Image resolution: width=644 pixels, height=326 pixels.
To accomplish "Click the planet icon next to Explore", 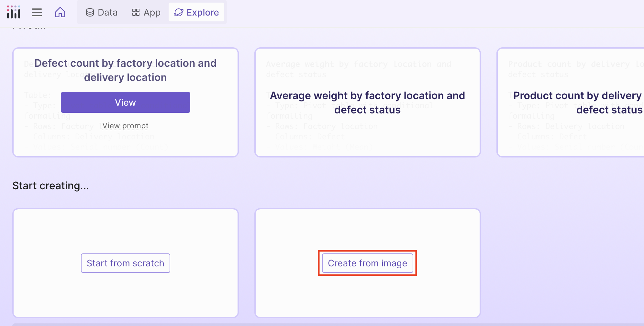I will pyautogui.click(x=179, y=12).
